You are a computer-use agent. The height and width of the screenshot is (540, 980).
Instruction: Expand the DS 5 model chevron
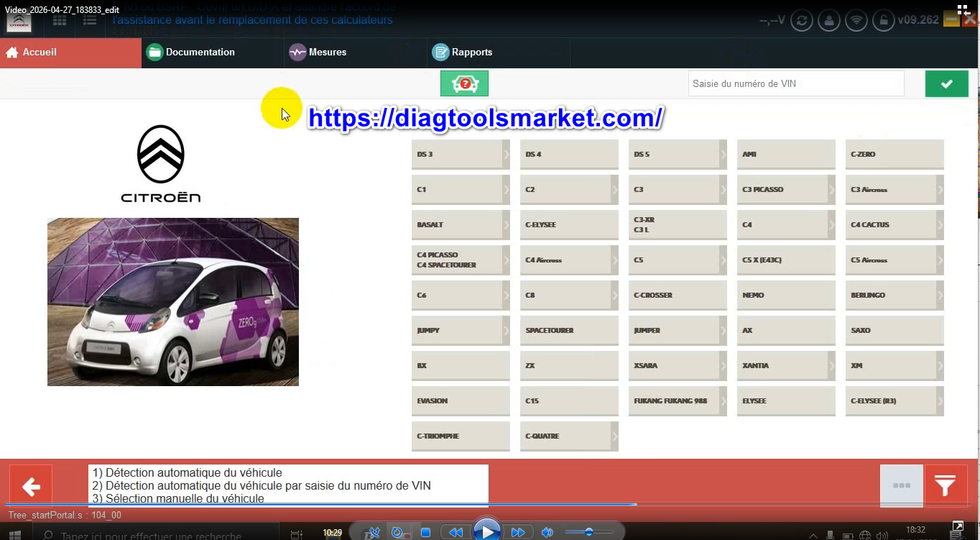coord(723,155)
